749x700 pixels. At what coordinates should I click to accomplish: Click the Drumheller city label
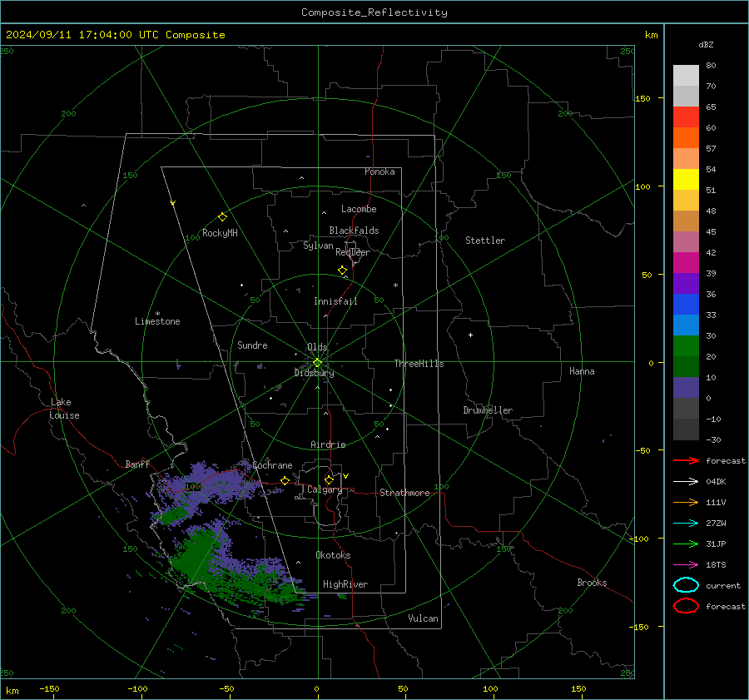[x=488, y=410]
